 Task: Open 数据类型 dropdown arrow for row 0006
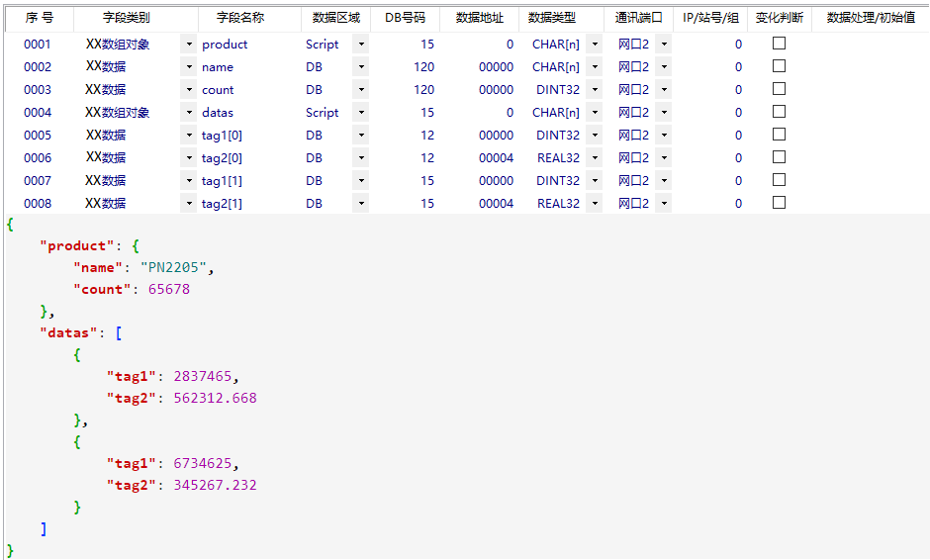click(x=594, y=158)
